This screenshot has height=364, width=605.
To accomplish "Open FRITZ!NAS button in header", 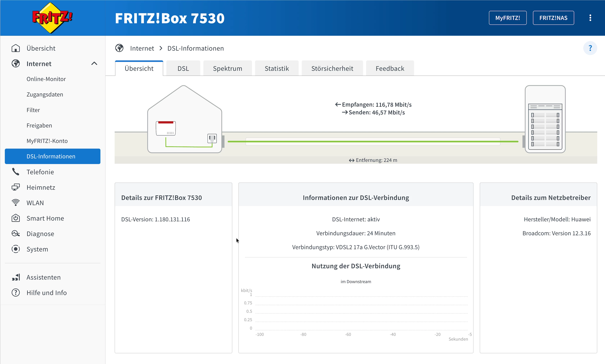I will pos(553,18).
